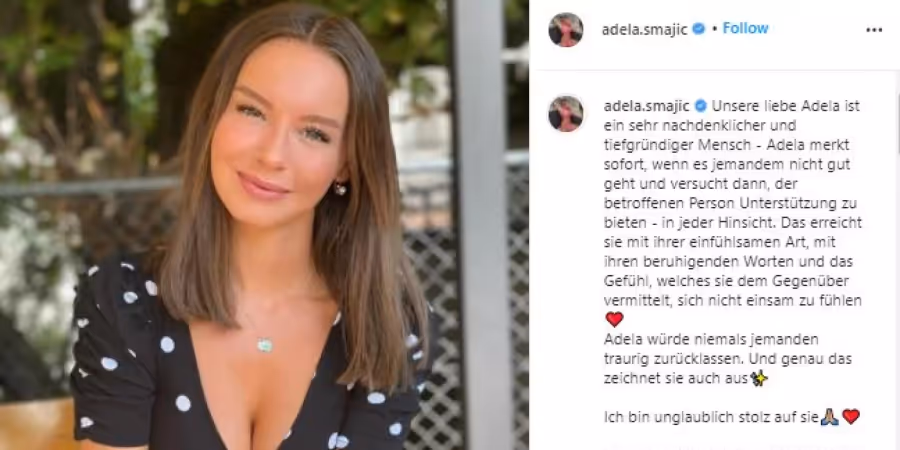Open the three-dot more options menu
This screenshot has height=450, width=900.
coord(874,30)
